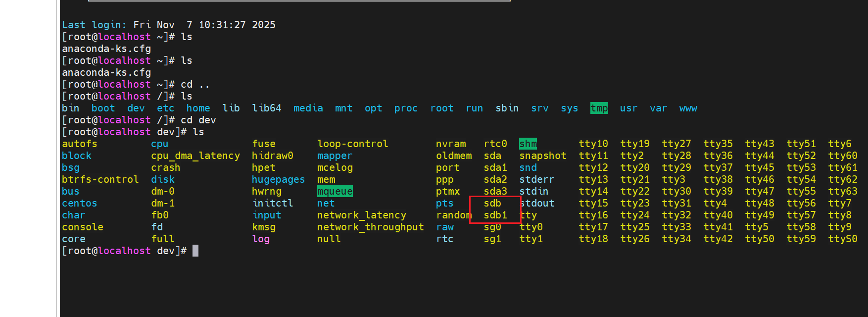Click the btrfs-control entry
The height and width of the screenshot is (317, 868).
[x=100, y=180]
